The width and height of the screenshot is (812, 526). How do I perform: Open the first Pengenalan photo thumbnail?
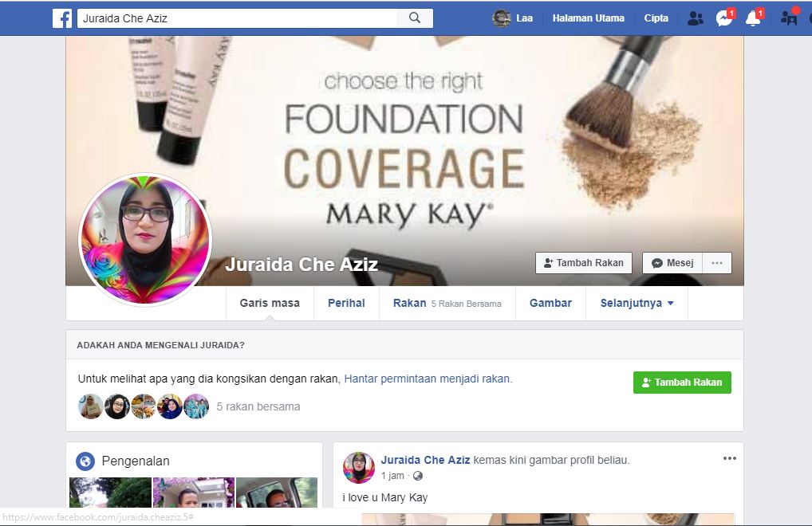click(110, 493)
